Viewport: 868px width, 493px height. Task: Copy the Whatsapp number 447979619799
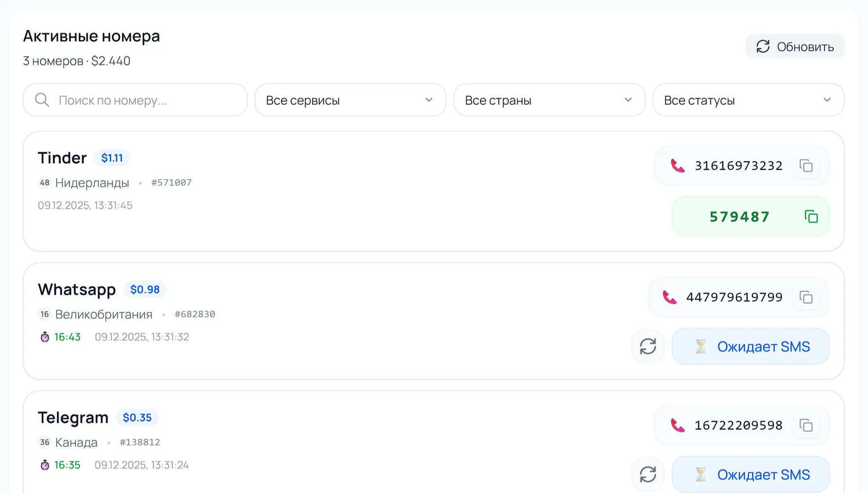pos(806,297)
